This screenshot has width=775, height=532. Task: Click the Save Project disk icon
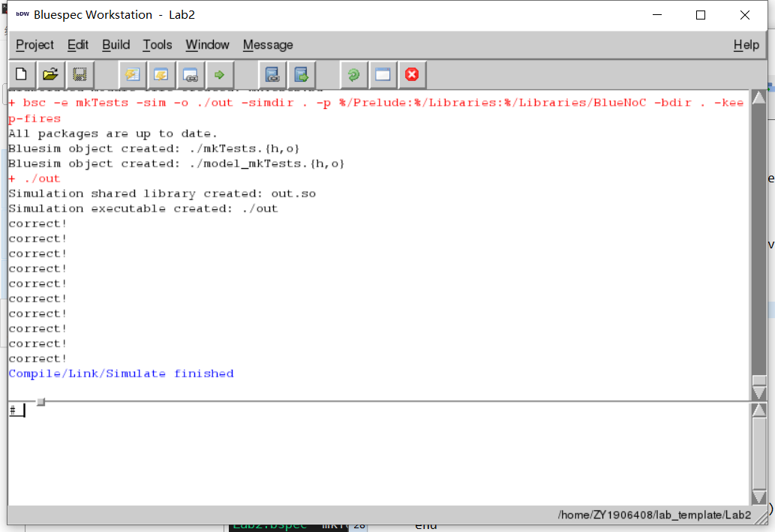(80, 74)
